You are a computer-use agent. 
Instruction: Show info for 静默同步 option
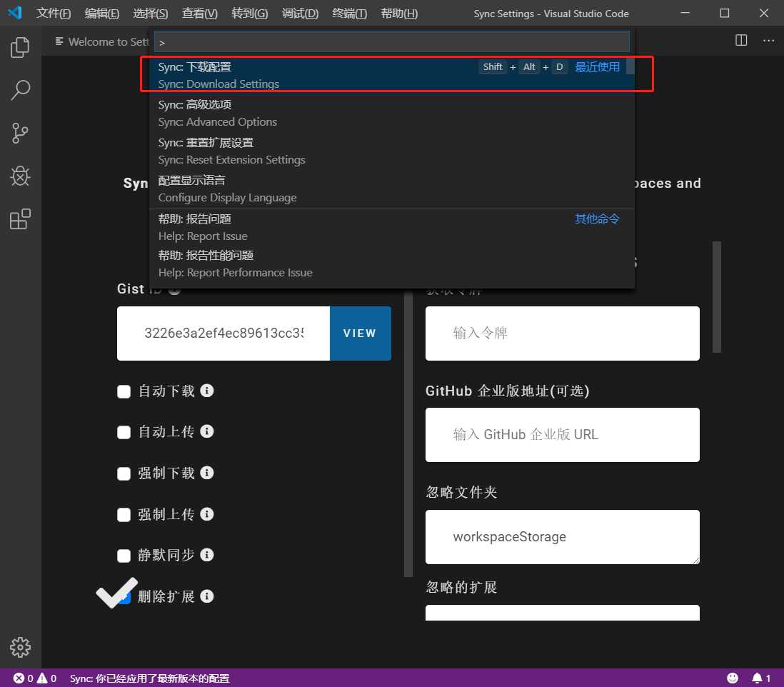tap(206, 554)
